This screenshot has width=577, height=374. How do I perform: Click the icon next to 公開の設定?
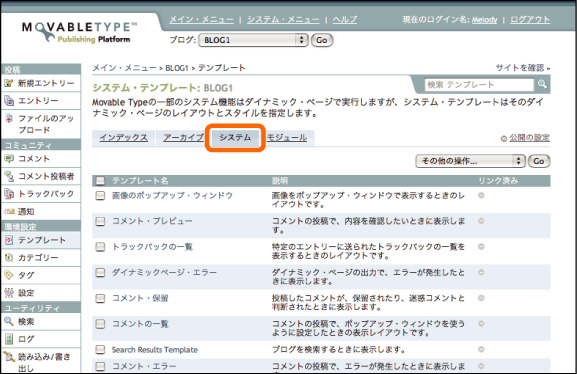pos(504,138)
